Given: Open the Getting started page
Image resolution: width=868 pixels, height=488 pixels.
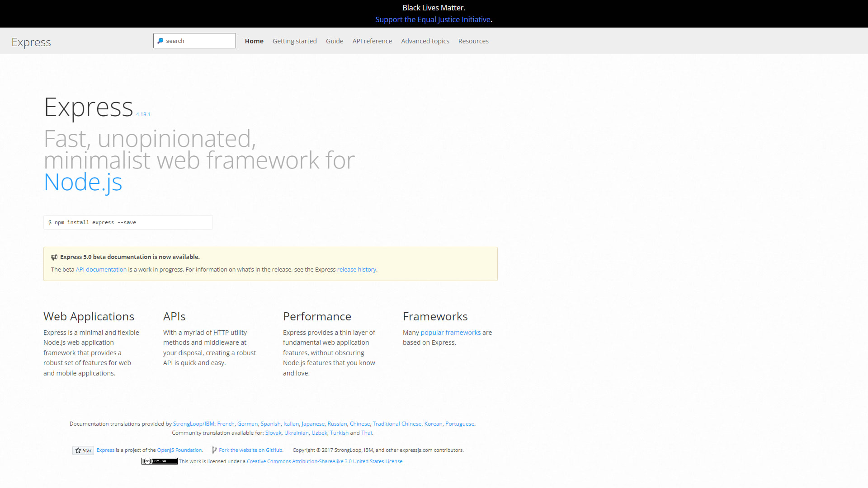Looking at the screenshot, I should point(294,41).
